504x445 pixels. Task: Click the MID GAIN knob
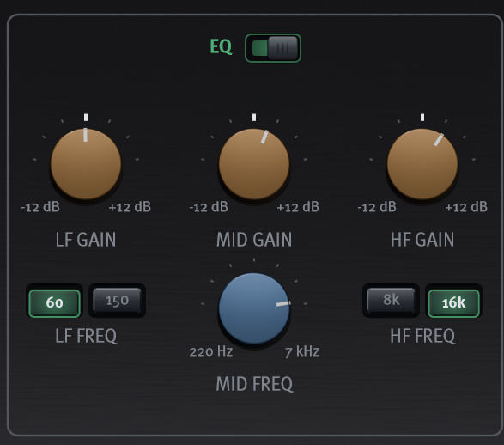(254, 164)
